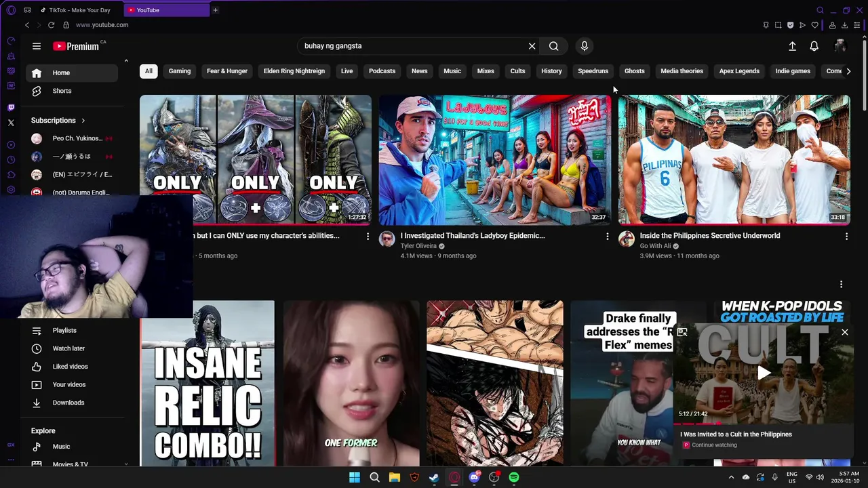Open GX Control speedometer in sidebar
Screen dimensions: 868x488
(x=11, y=41)
